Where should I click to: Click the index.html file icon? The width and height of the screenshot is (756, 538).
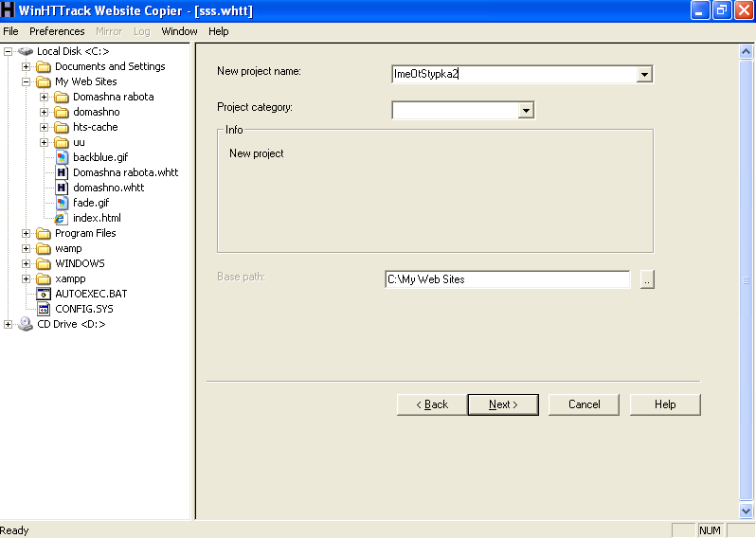click(x=62, y=218)
